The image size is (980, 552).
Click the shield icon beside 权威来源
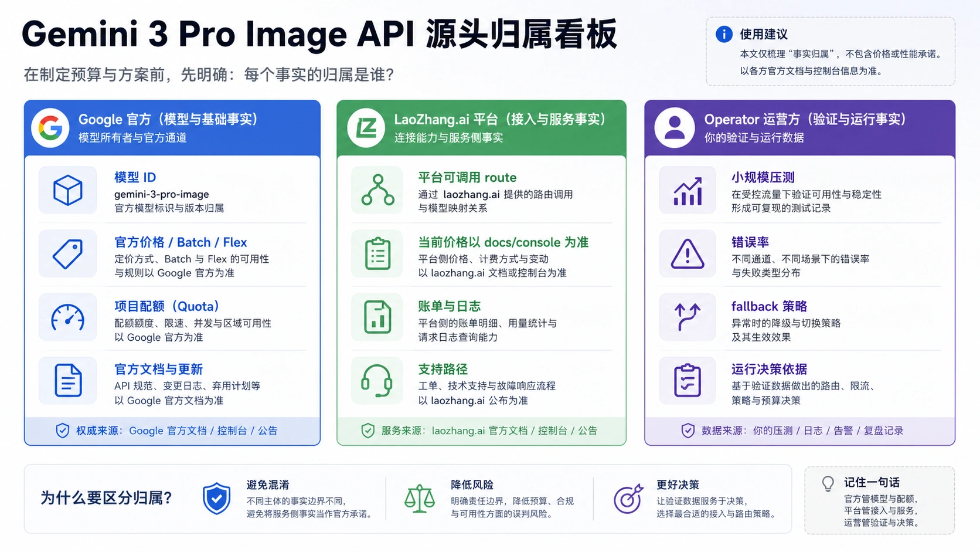point(62,431)
